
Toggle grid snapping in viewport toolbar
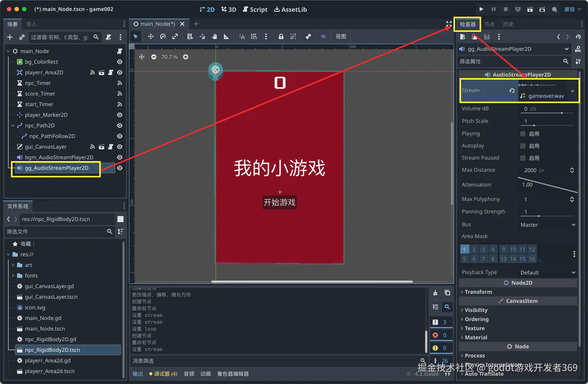[254, 36]
